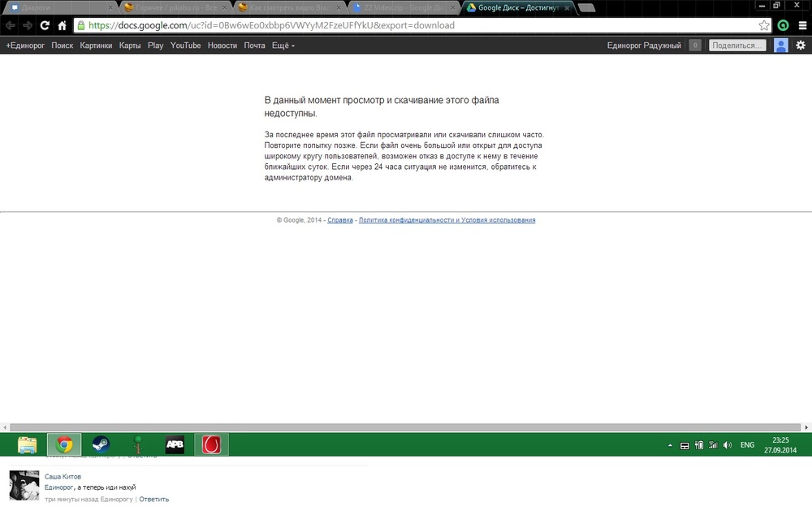The width and height of the screenshot is (812, 511).
Task: Open File Explorer from the taskbar
Action: point(28,444)
